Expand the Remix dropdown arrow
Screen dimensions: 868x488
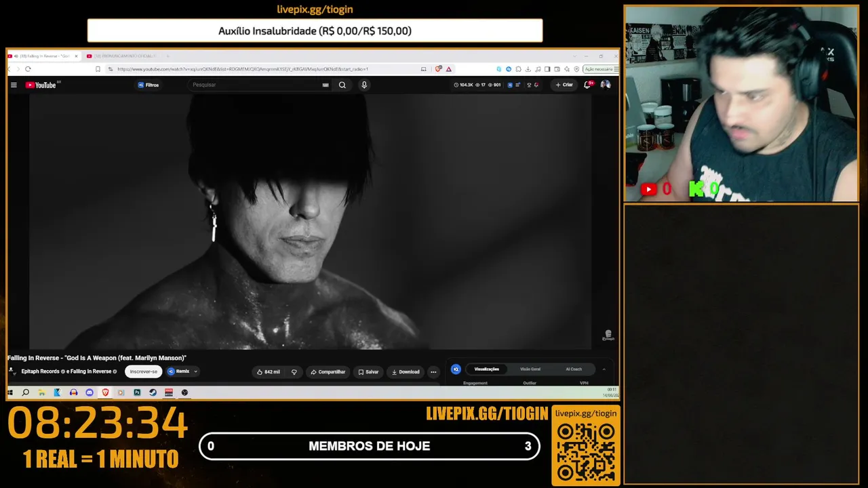[x=195, y=371]
